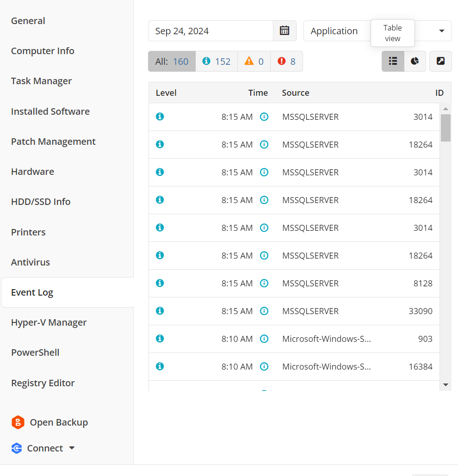Filter events by All: 160
Image resolution: width=458 pixels, height=476 pixels.
pos(172,62)
